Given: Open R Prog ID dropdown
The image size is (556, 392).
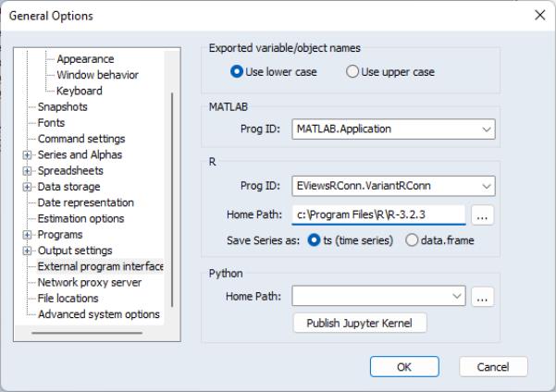Looking at the screenshot, I should (487, 188).
